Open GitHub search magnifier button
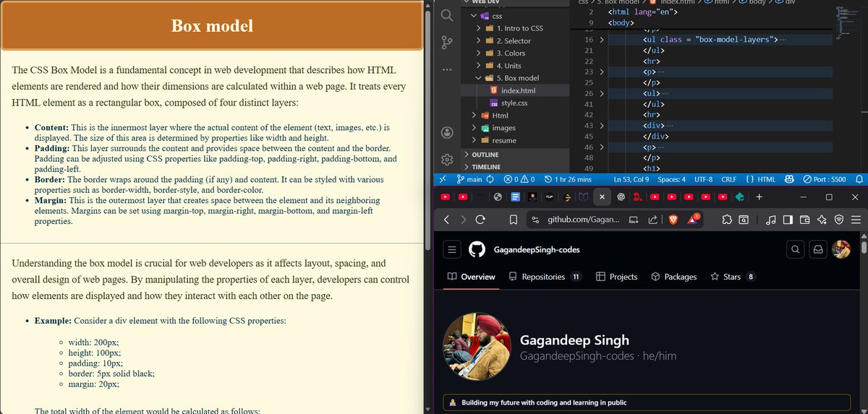Screen dimensions: 868x414 795,250
